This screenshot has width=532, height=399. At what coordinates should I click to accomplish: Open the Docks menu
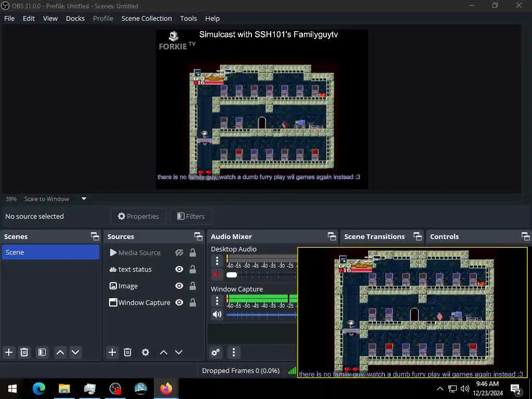[75, 18]
